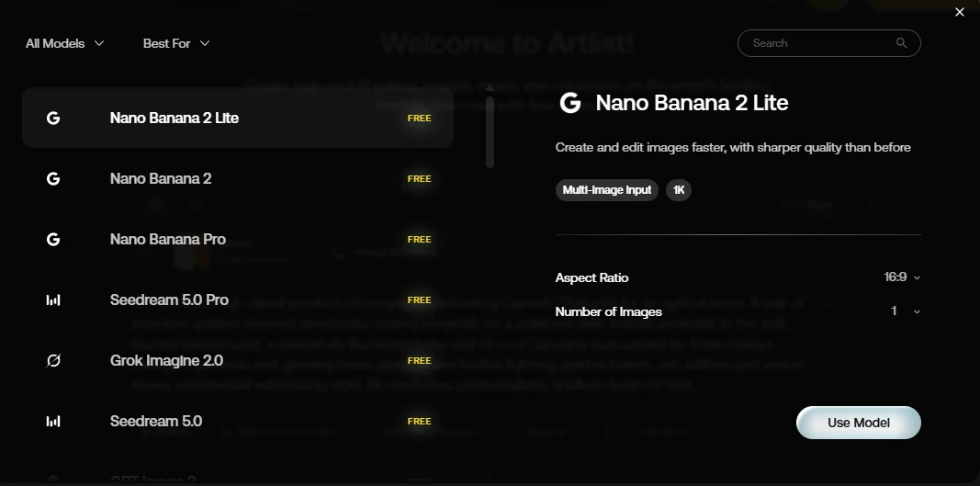
Task: Click the Seedream 5.0 Pro bars icon
Action: click(53, 300)
